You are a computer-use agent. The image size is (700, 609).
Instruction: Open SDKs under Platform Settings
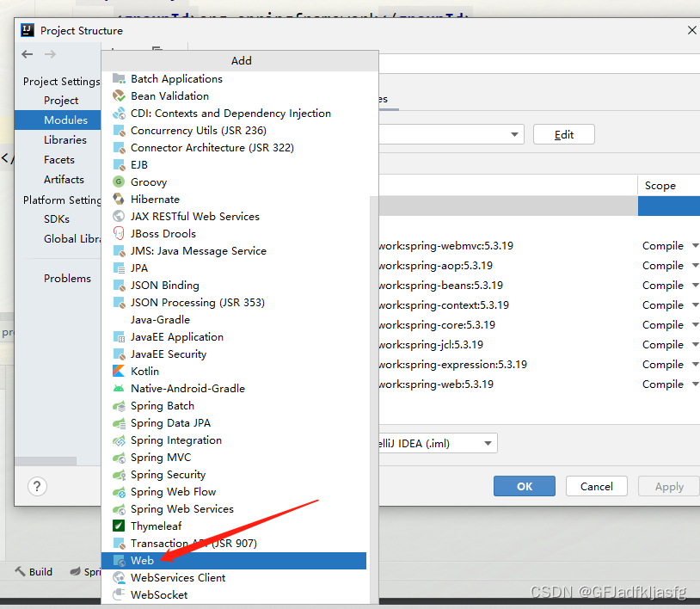pyautogui.click(x=57, y=219)
